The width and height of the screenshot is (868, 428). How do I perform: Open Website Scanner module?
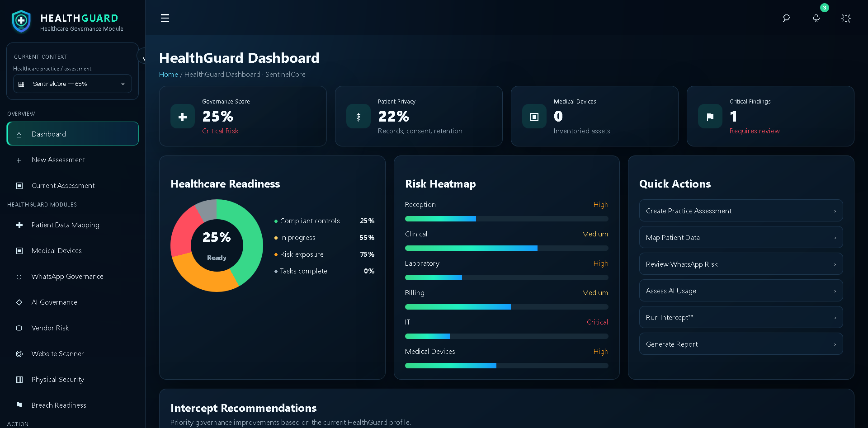point(72,354)
